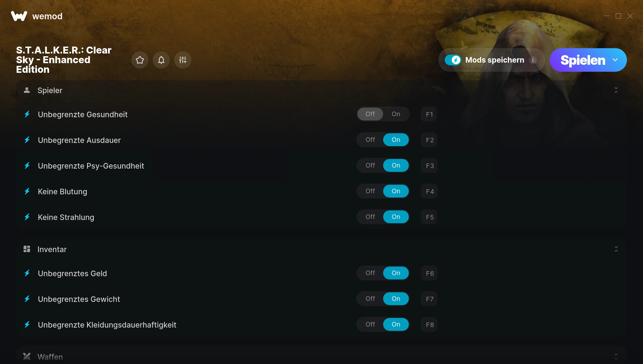Open the dropdown arrow on Spielen button
643x364 pixels.
click(x=615, y=60)
